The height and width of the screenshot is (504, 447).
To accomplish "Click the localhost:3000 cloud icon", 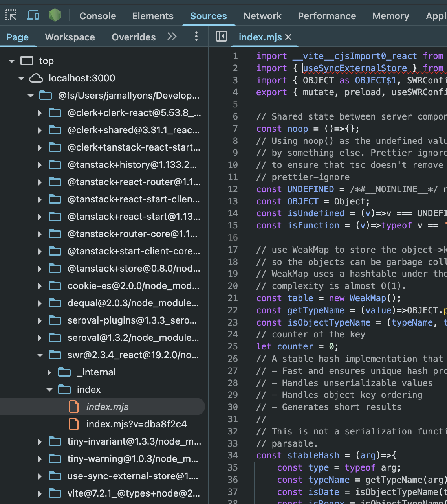I will pyautogui.click(x=36, y=78).
